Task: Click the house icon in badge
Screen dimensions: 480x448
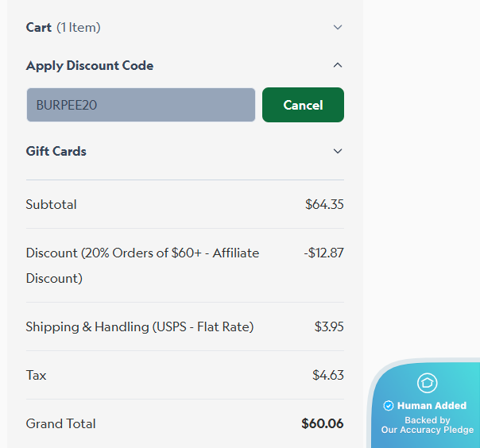Action: (427, 383)
